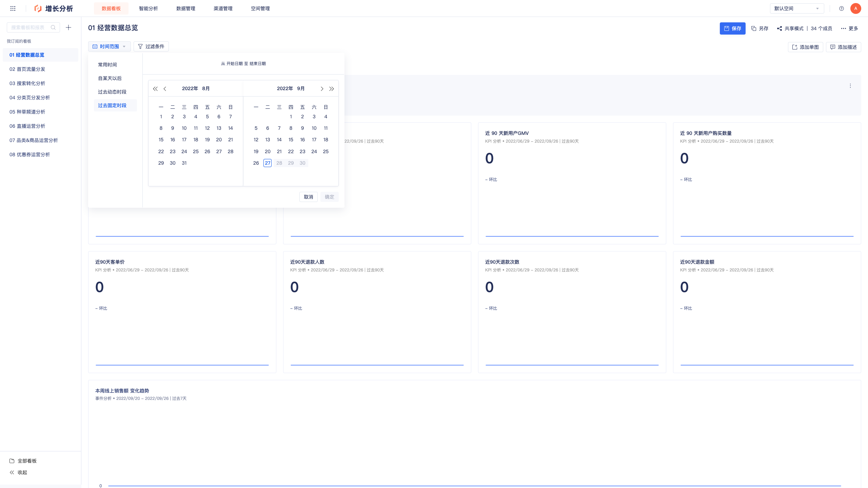Open the app grid launcher icon
Viewport: 868px width, 488px height.
coord(13,8)
